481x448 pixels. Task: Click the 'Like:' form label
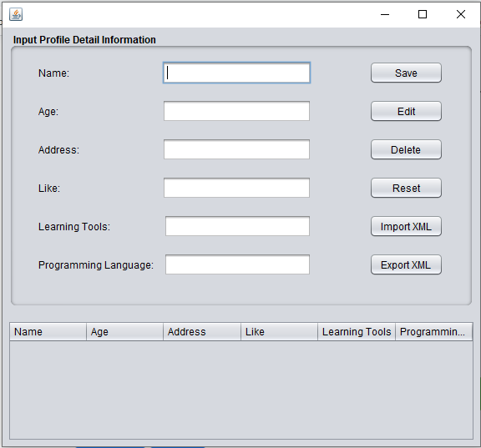point(49,189)
